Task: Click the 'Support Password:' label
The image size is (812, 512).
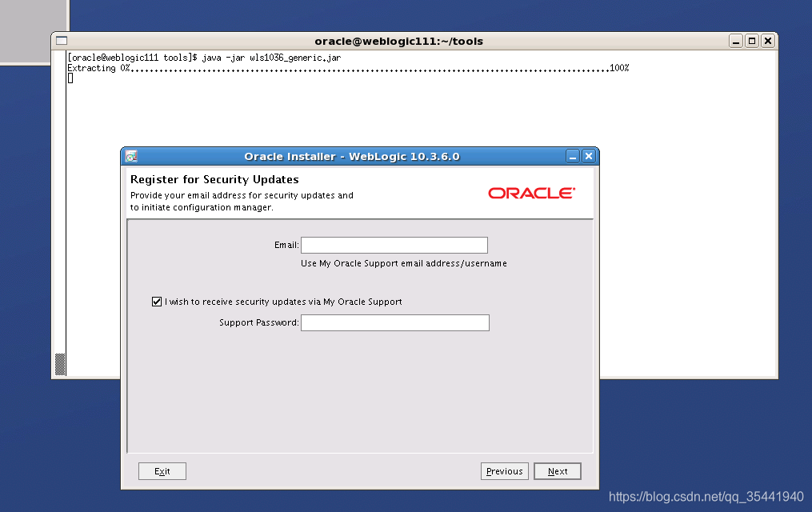Action: 259,322
